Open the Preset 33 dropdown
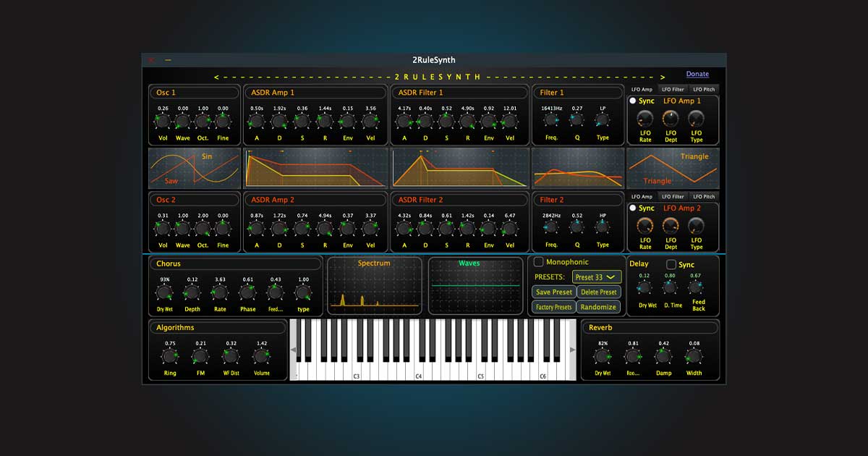This screenshot has height=456, width=868. pos(597,277)
